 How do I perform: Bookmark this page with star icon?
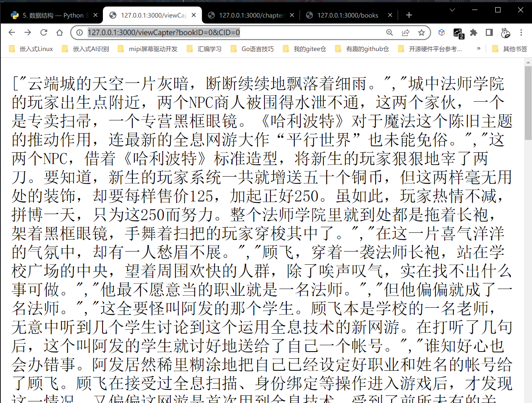(x=422, y=33)
